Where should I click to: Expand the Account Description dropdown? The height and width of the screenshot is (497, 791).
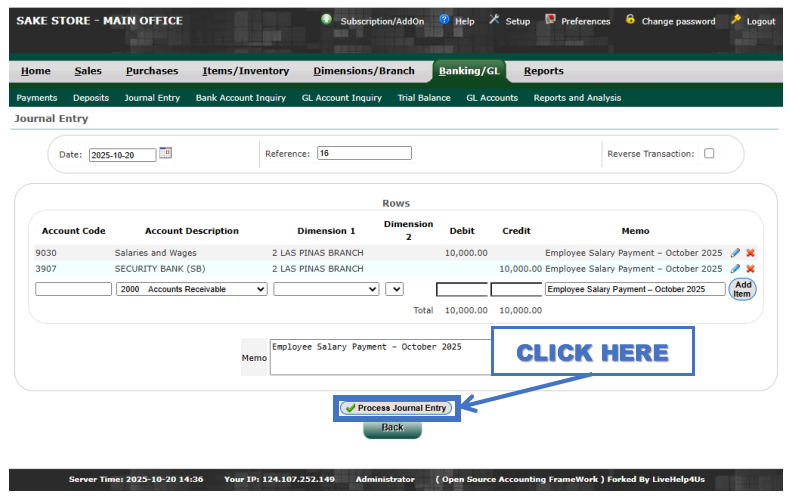192,289
